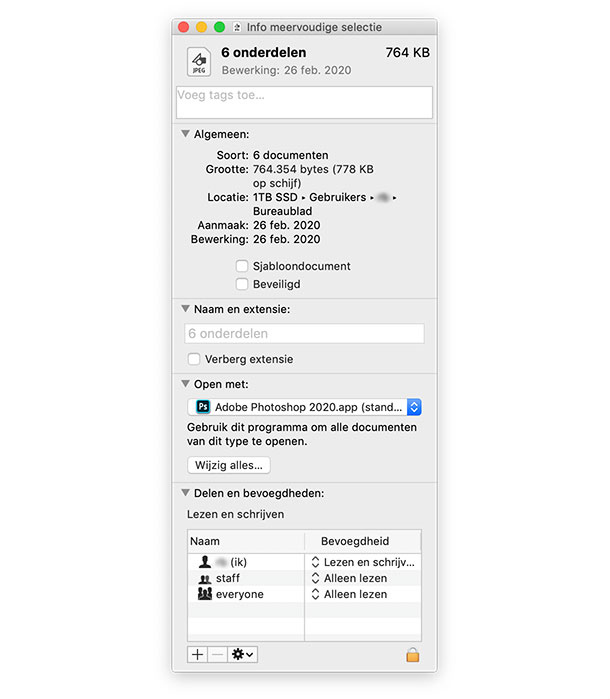Collapse the Algemeen section

point(185,134)
